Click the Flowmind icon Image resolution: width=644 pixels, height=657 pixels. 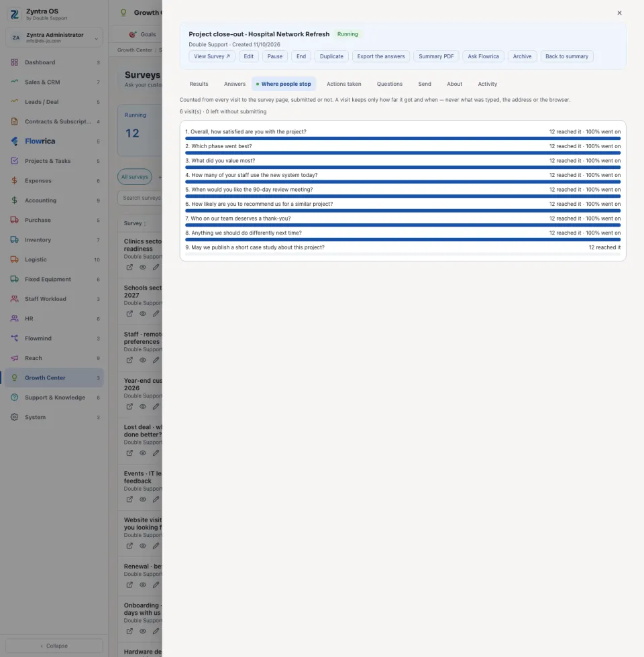[14, 338]
